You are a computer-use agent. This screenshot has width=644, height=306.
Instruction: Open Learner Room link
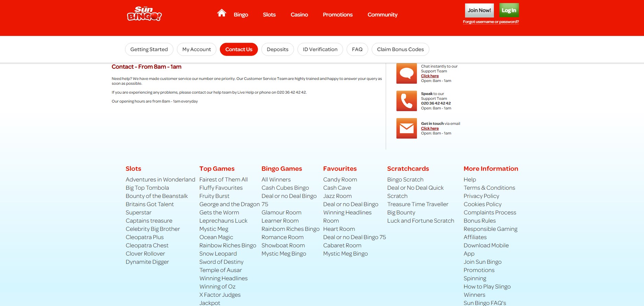pyautogui.click(x=280, y=221)
